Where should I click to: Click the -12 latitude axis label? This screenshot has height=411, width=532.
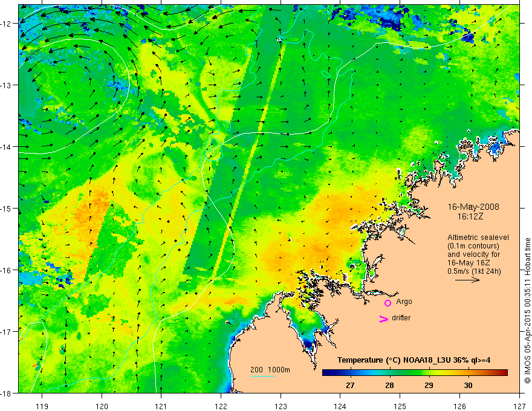point(7,24)
